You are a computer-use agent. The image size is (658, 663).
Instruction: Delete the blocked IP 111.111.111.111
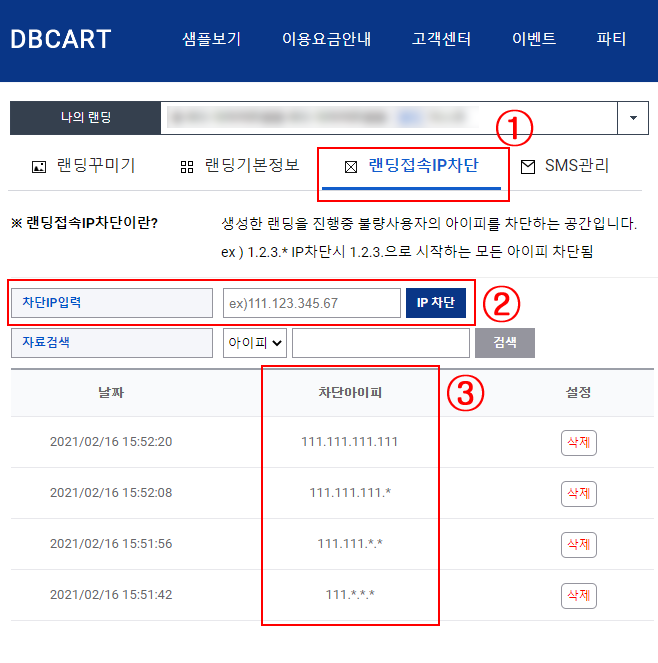(578, 442)
